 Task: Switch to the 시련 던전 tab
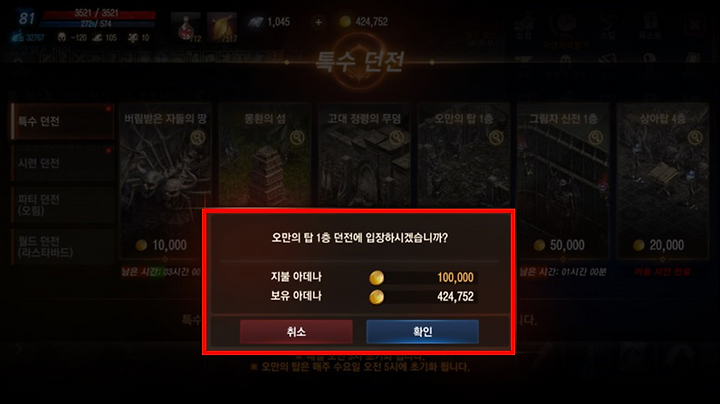coord(62,163)
